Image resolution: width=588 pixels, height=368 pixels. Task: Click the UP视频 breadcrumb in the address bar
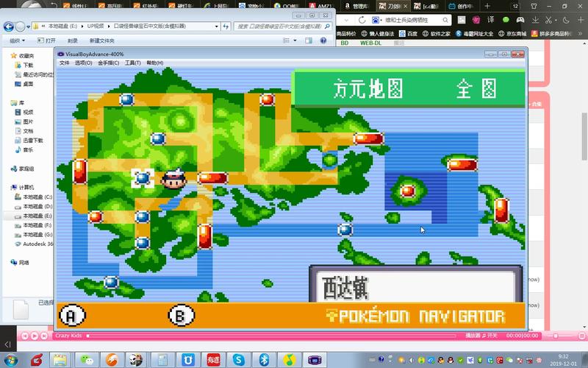tap(96, 26)
